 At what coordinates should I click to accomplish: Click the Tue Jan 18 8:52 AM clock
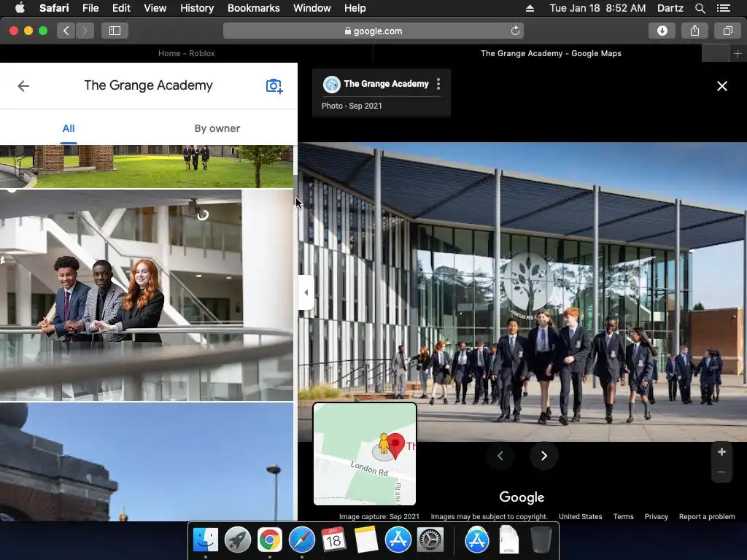[x=597, y=8]
